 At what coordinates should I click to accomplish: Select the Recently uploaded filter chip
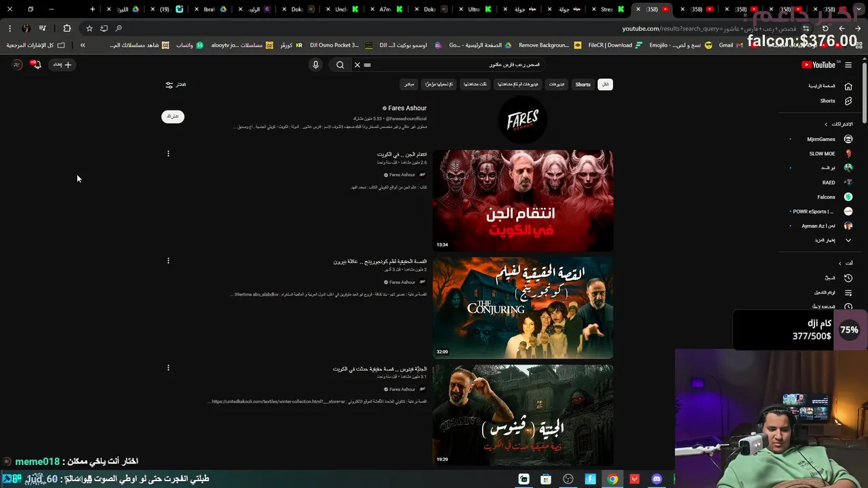[x=439, y=85]
